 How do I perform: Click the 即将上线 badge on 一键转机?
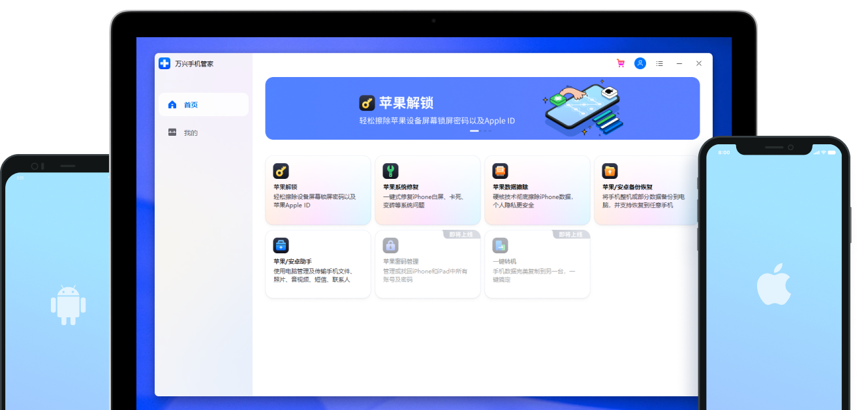(572, 234)
